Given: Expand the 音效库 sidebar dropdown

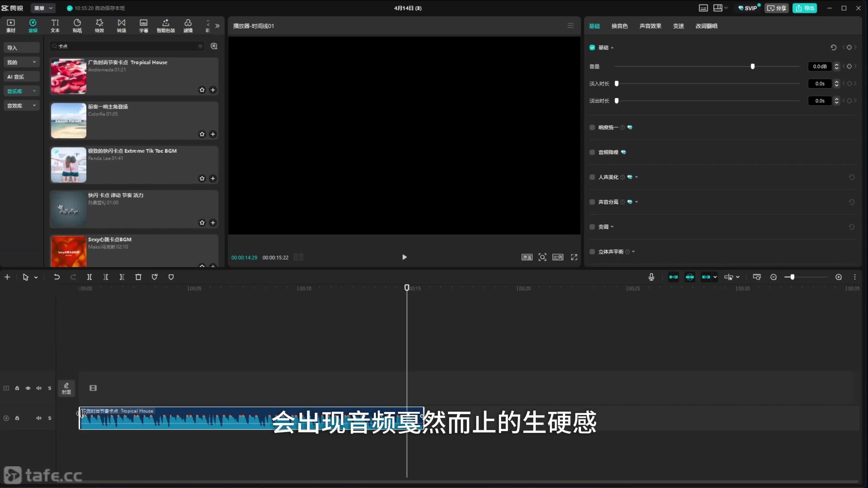Looking at the screenshot, I should pos(34,105).
